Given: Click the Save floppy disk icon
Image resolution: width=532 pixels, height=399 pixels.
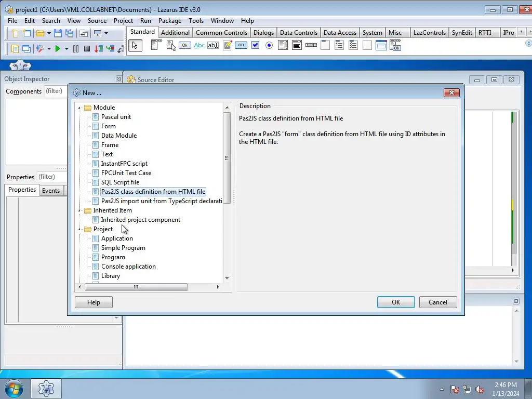Looking at the screenshot, I should pyautogui.click(x=58, y=33).
